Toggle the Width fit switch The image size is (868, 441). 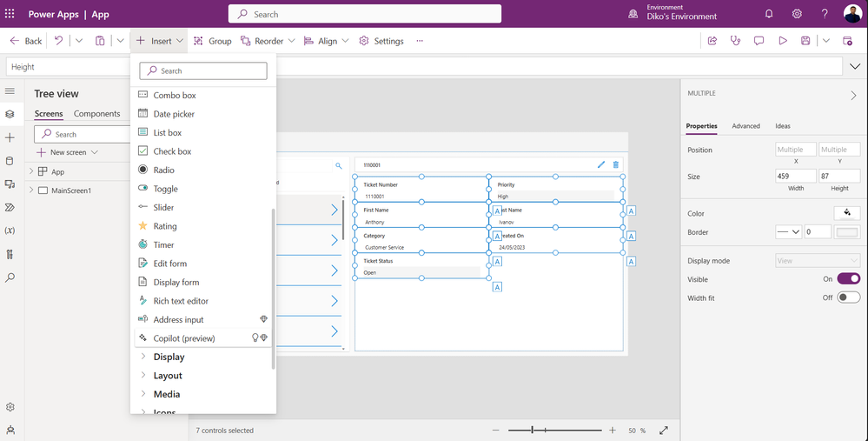[x=849, y=297]
